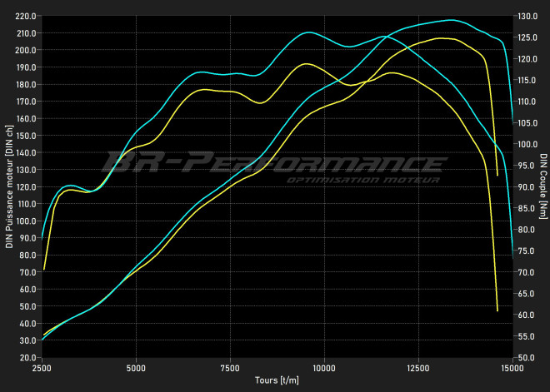The width and height of the screenshot is (550, 392).
Task: Click the 'Tours [t/m]' x-axis title
Action: point(277,380)
